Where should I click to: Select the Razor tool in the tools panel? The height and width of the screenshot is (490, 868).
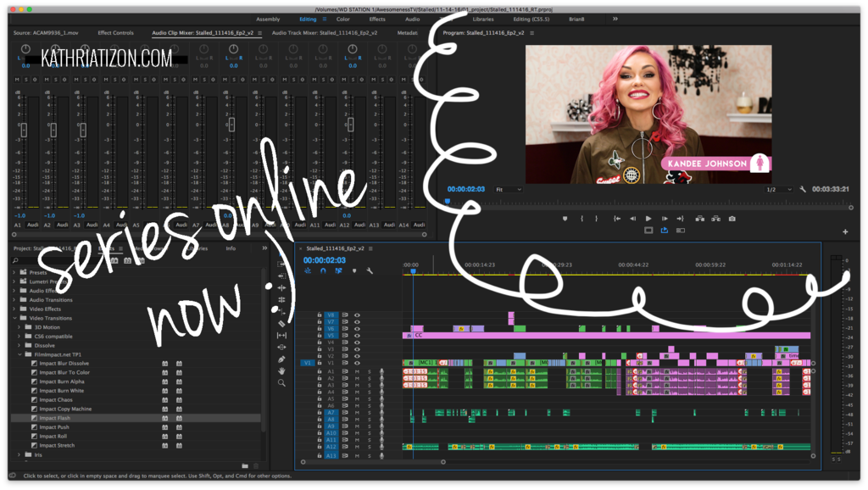pyautogui.click(x=281, y=323)
